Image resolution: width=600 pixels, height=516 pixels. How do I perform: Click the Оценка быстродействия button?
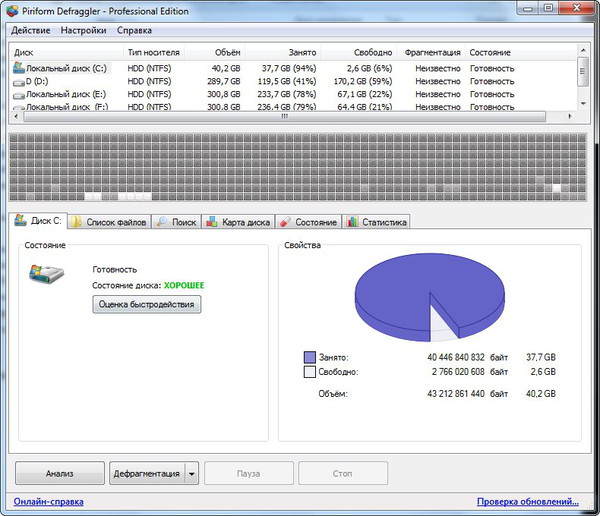(147, 304)
